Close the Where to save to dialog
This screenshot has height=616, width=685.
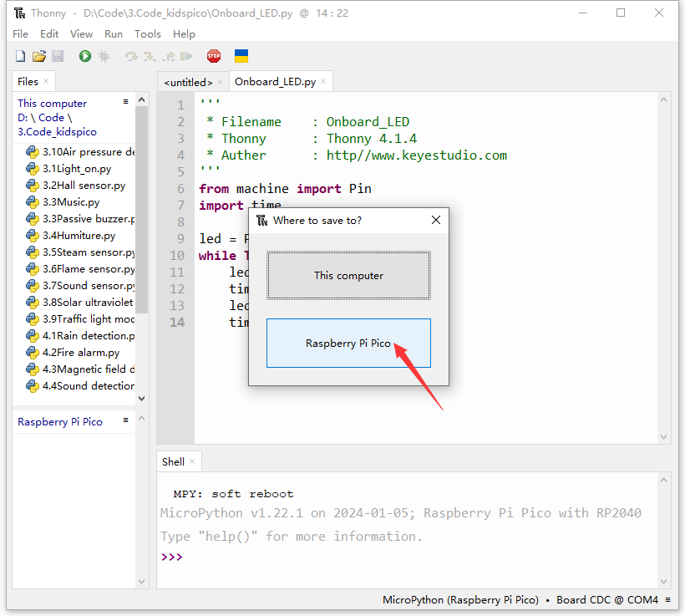click(436, 220)
